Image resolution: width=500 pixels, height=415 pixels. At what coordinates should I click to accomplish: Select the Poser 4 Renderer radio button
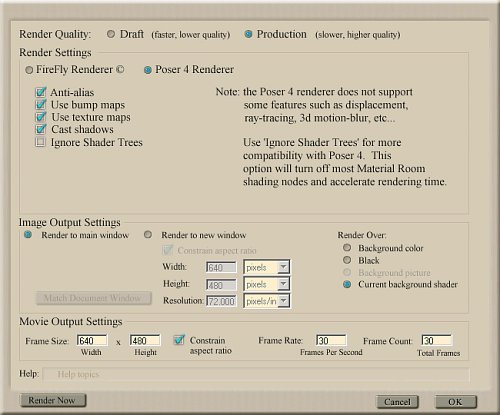coord(148,70)
